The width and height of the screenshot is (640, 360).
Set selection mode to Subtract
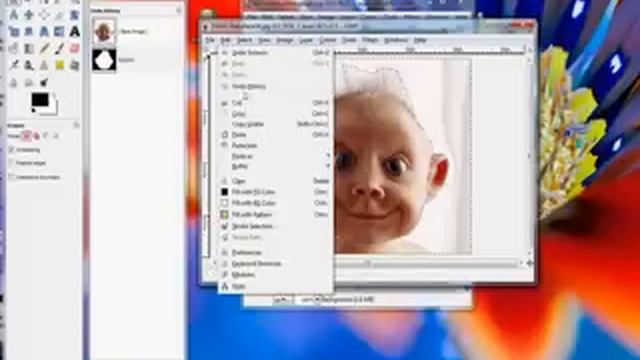46,136
